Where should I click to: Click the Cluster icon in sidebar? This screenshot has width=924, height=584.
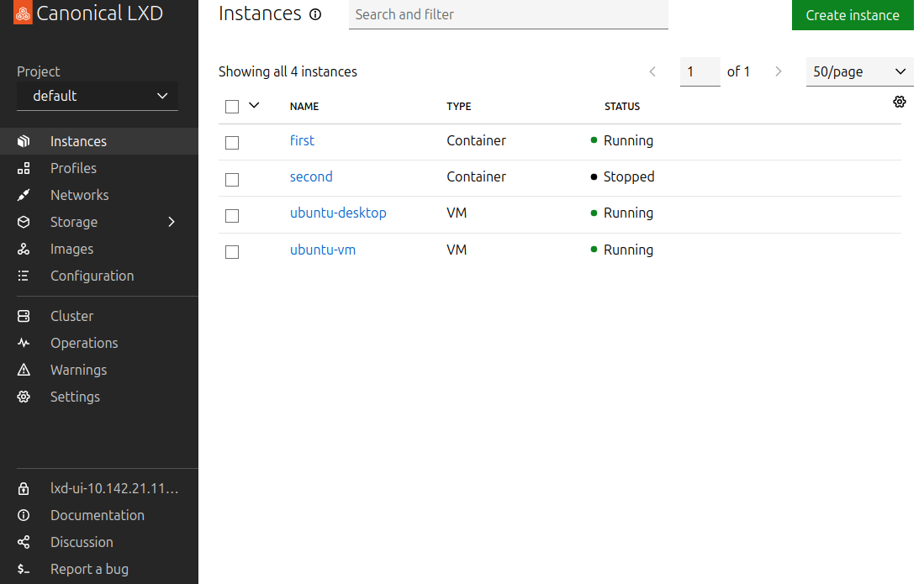(x=24, y=316)
